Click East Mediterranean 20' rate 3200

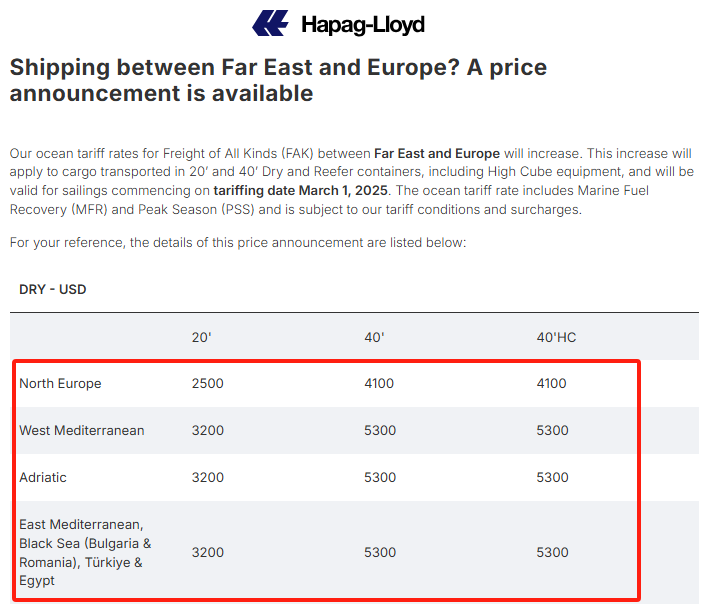point(208,553)
